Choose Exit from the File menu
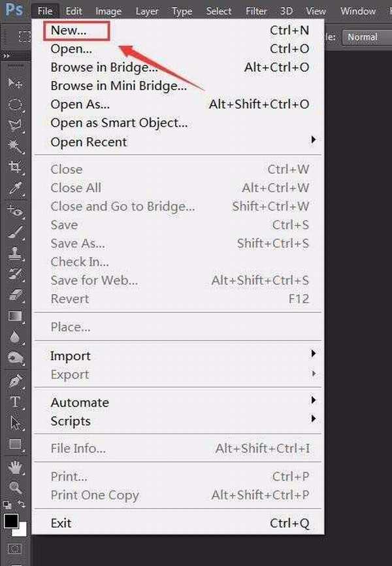The height and width of the screenshot is (566, 392). pos(61,523)
